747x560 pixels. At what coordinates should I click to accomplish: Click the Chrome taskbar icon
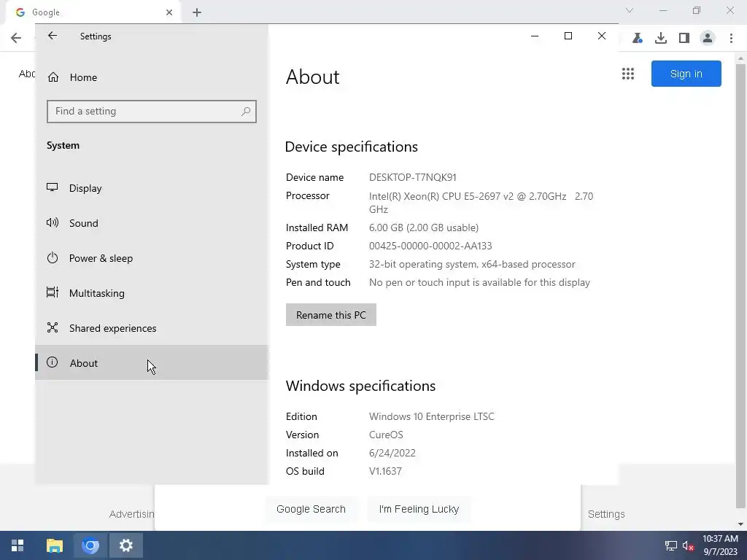(x=90, y=545)
